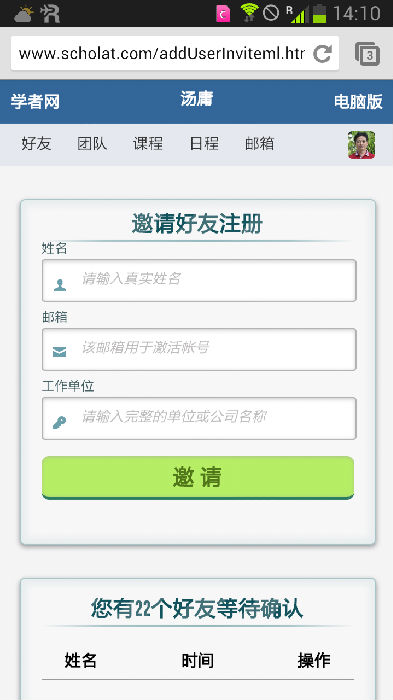Switch to 电脑版 desktop version
Viewport: 393px width, 700px height.
coord(358,102)
